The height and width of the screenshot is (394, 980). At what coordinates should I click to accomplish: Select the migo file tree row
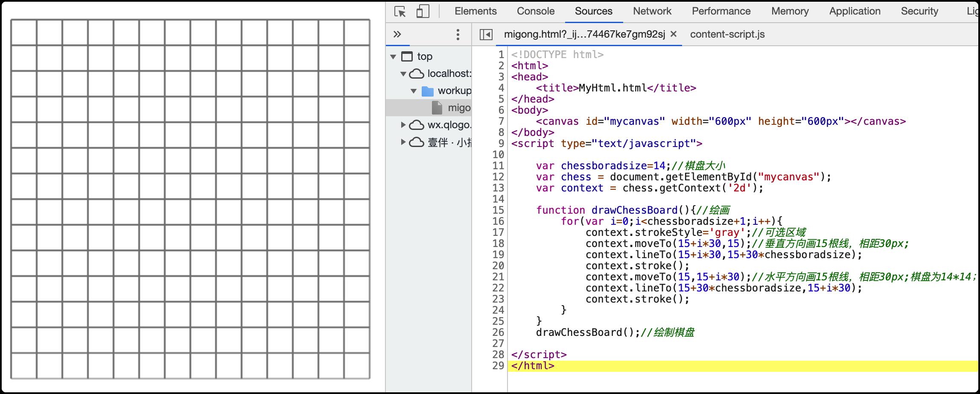pyautogui.click(x=429, y=108)
